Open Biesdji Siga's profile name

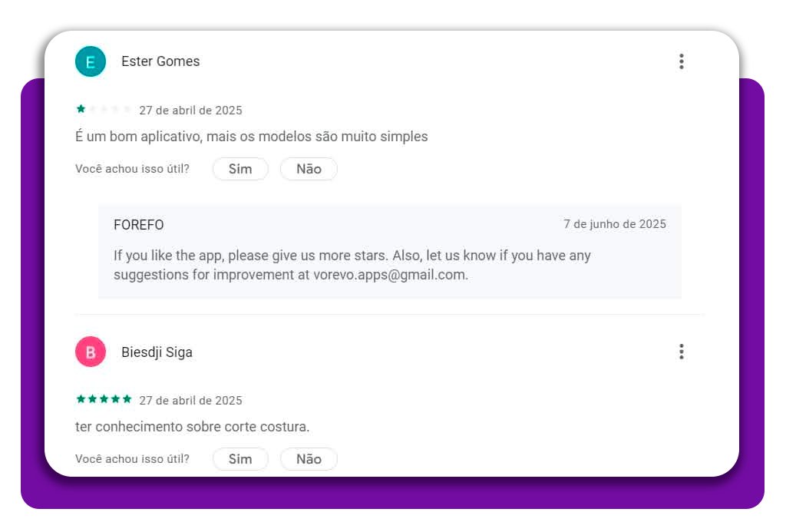(x=157, y=352)
